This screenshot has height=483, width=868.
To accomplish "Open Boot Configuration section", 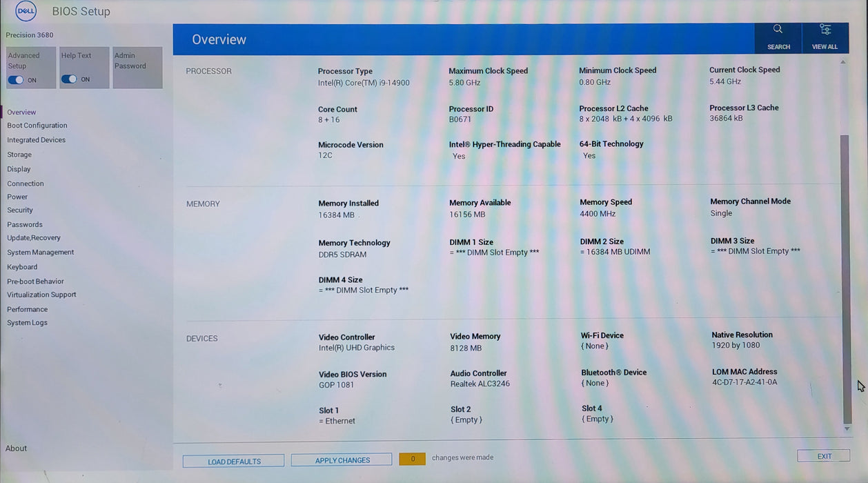I will pyautogui.click(x=37, y=126).
